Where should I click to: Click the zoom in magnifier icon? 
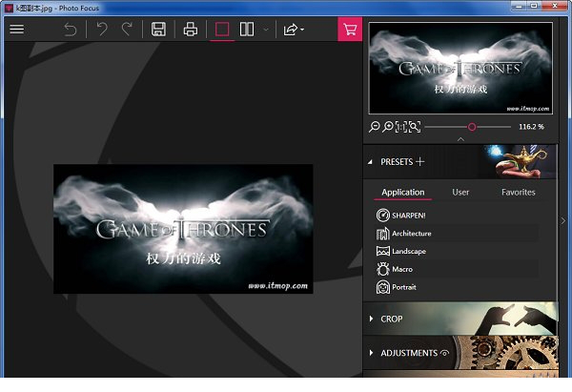tap(388, 127)
